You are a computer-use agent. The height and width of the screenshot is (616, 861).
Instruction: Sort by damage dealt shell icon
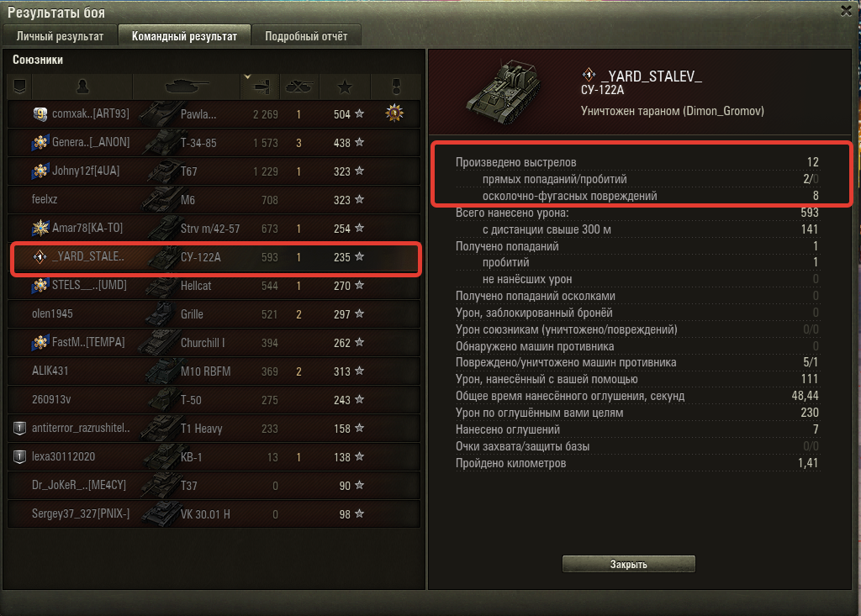pos(261,87)
